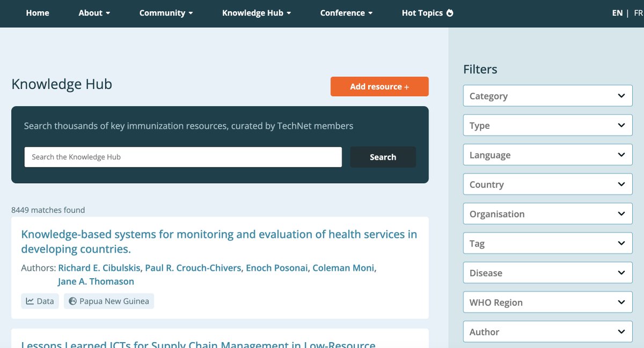Click the Filters heading
The width and height of the screenshot is (644, 348).
(480, 69)
